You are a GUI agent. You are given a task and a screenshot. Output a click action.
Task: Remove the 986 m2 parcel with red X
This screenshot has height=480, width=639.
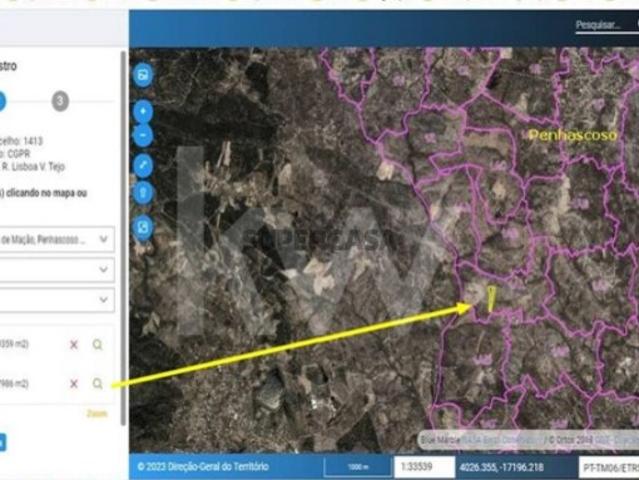[73, 384]
